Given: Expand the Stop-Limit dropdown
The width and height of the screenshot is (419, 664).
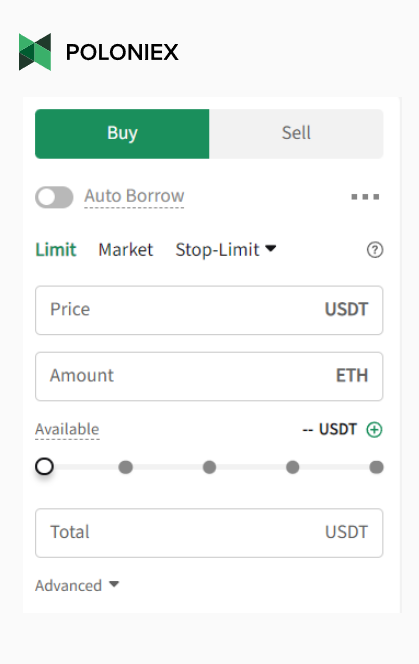Looking at the screenshot, I should [226, 249].
